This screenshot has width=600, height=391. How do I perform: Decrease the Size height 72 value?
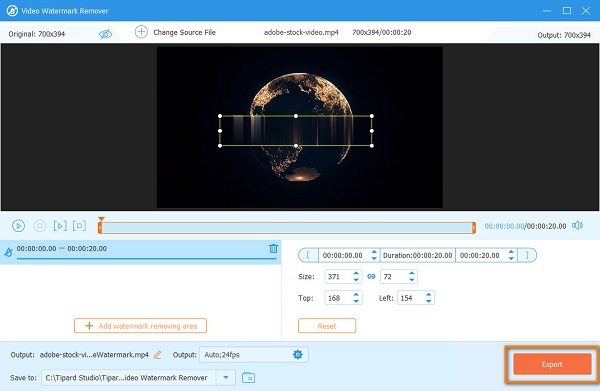click(x=412, y=280)
